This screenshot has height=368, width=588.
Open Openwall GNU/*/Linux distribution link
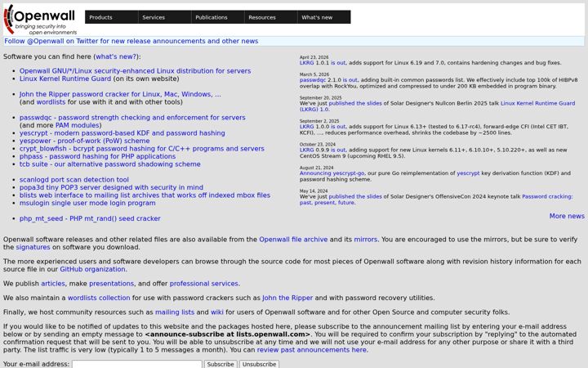(x=135, y=71)
